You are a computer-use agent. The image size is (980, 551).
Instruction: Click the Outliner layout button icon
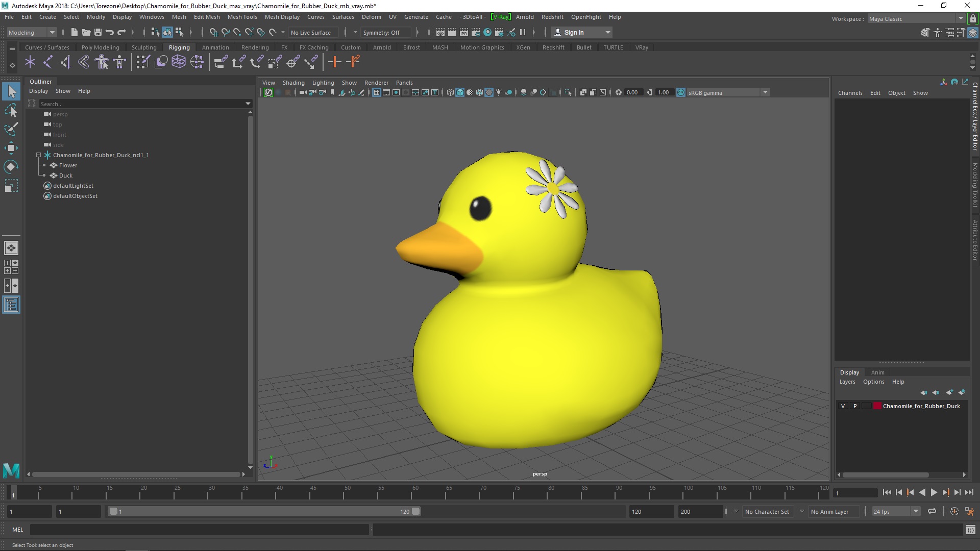click(x=11, y=305)
